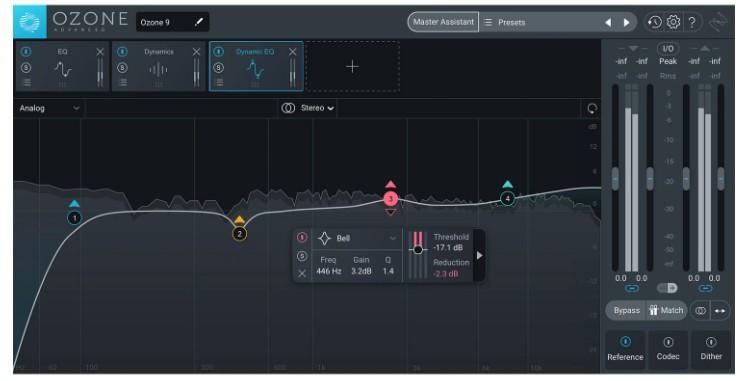Open the EQ module preset list icon
The height and width of the screenshot is (381, 746).
27,83
